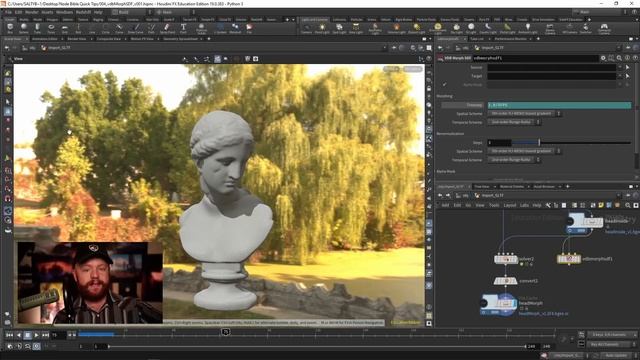Screen dimensions: 640x360
Task: Select the Spray Paint shelf tool
Action: coord(167,29)
